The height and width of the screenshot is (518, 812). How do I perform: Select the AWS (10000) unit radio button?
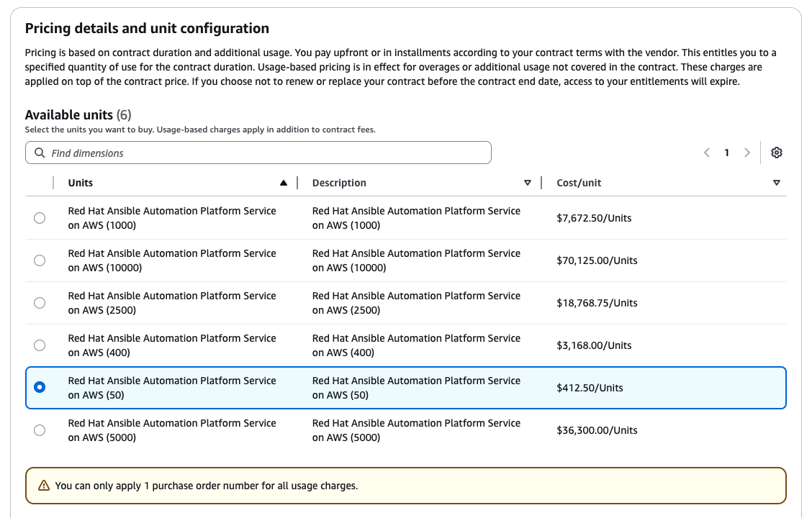tap(40, 260)
